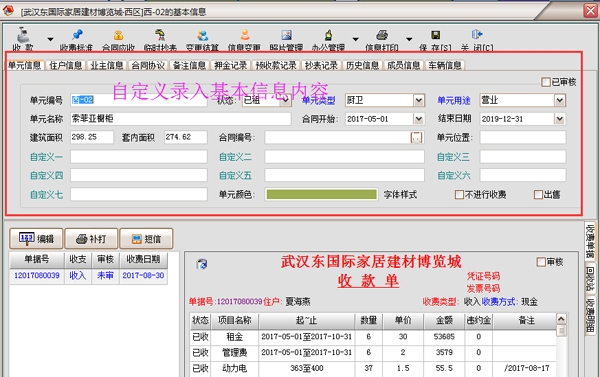The height and width of the screenshot is (377, 600).
Task: Open 回收站 vertical side tab
Action: [590, 279]
